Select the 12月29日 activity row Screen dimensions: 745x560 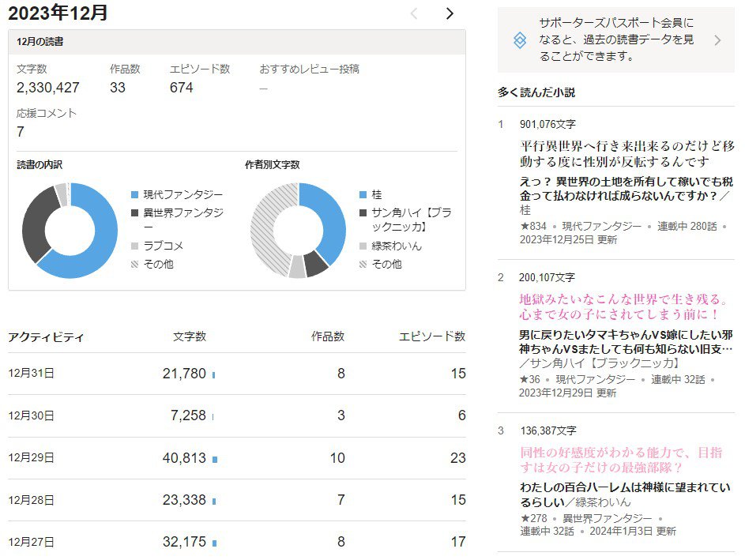236,458
